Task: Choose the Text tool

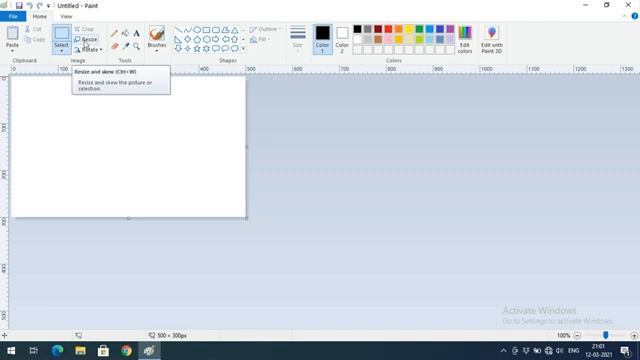Action: 136,33
